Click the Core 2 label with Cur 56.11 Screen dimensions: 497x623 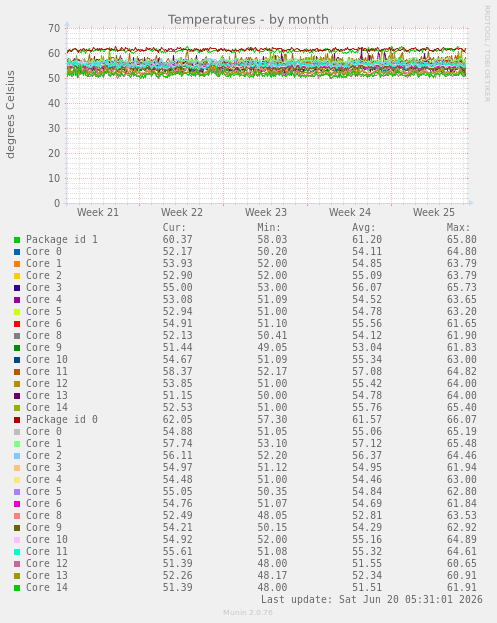pyautogui.click(x=44, y=456)
